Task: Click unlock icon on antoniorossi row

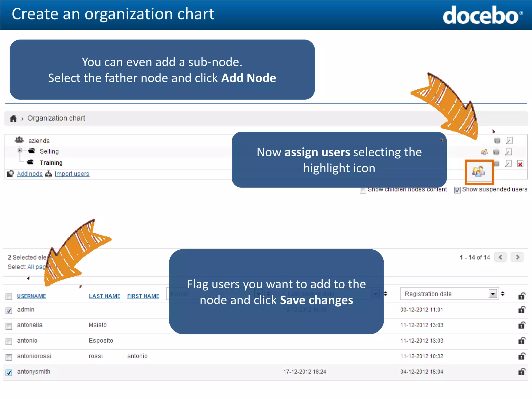Action: (522, 356)
